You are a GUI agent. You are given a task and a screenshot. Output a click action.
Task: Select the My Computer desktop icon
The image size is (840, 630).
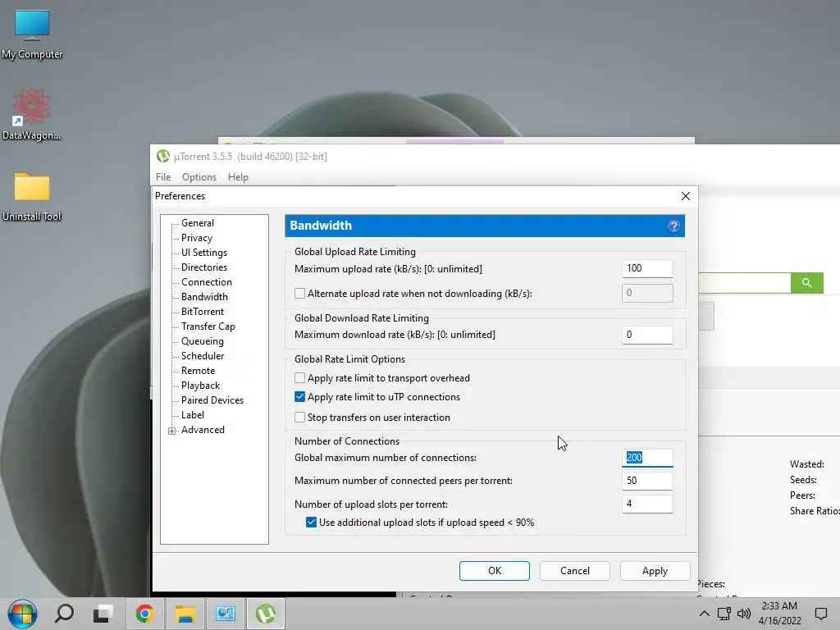(32, 34)
